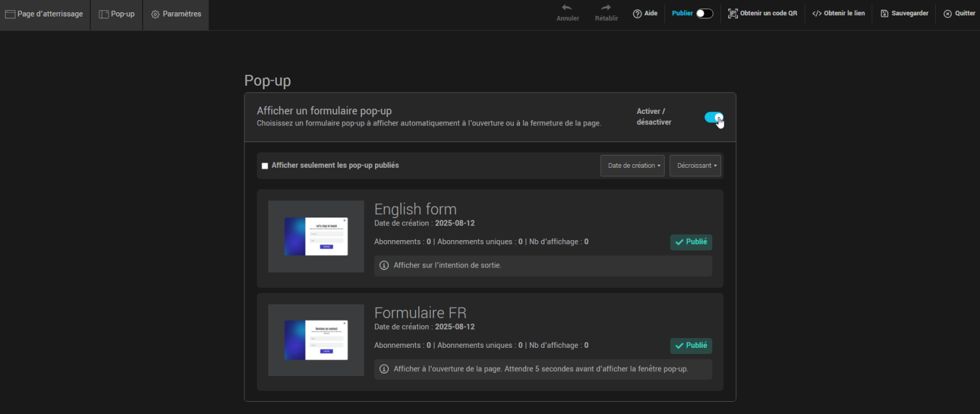Click the Formulaire FR title
This screenshot has height=414, width=980.
(420, 313)
